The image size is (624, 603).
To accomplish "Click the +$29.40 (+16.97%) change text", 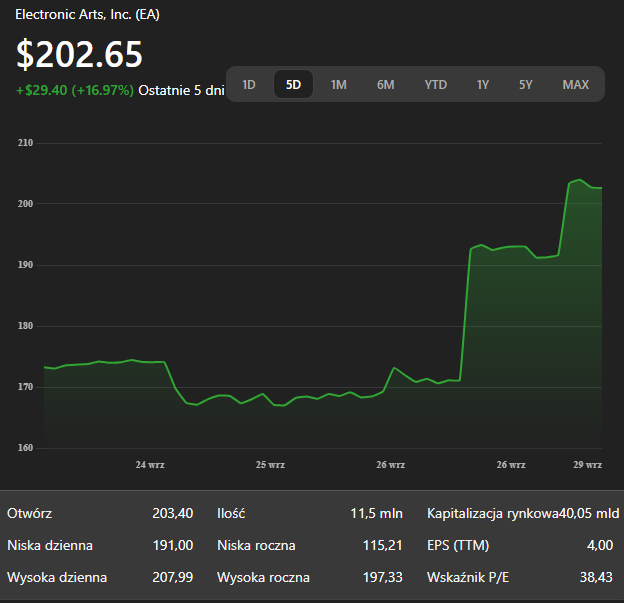I will 75,90.
